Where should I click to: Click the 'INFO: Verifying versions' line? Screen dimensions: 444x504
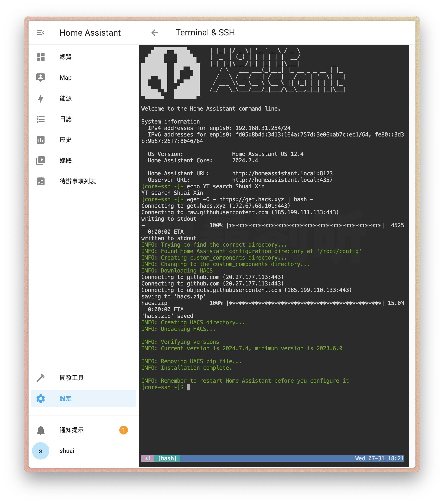pos(180,342)
